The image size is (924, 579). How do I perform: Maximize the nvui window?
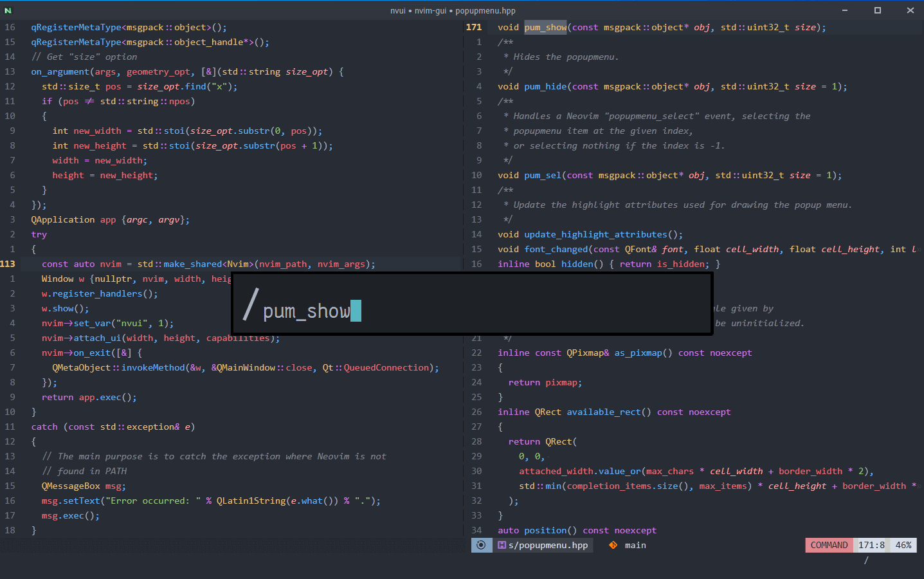[877, 10]
